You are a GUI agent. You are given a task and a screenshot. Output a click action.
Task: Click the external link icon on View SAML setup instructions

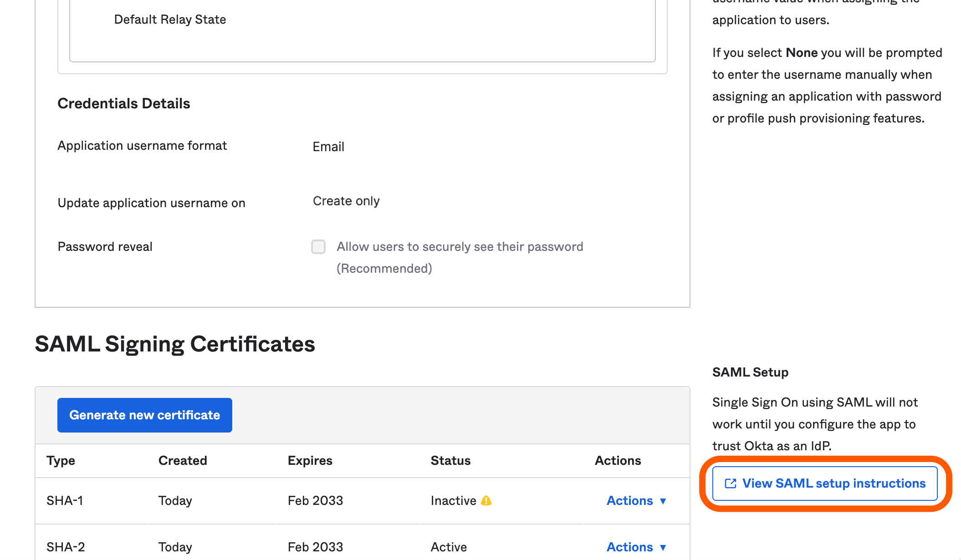click(731, 484)
